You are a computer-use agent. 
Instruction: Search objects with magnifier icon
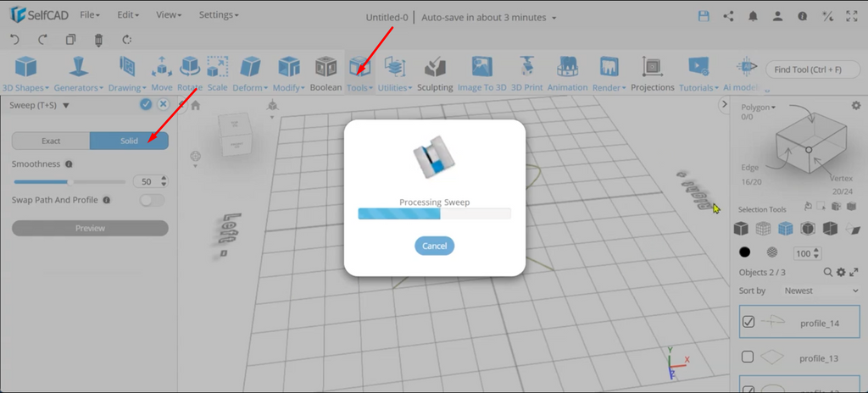pos(828,273)
